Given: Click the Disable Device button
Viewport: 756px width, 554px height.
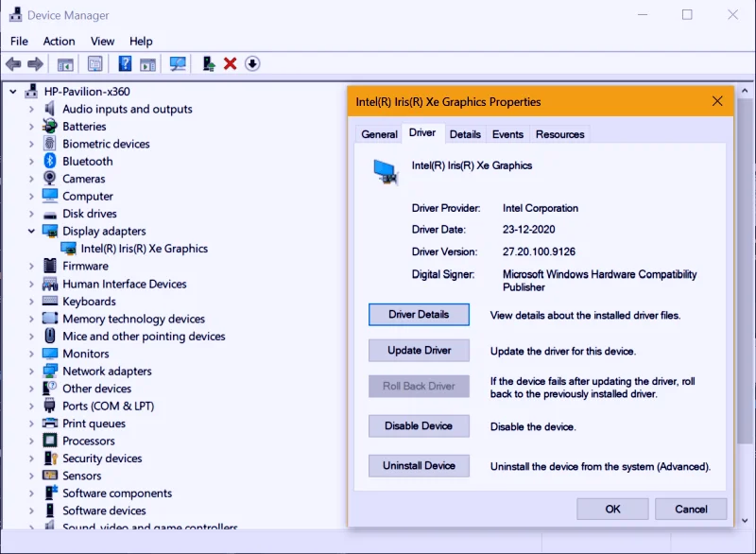Looking at the screenshot, I should click(x=419, y=425).
